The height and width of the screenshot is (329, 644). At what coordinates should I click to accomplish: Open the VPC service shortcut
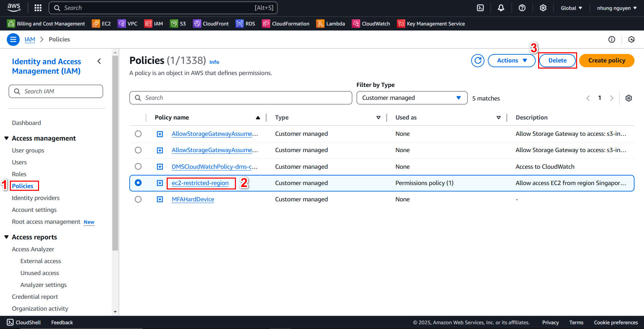coord(128,23)
